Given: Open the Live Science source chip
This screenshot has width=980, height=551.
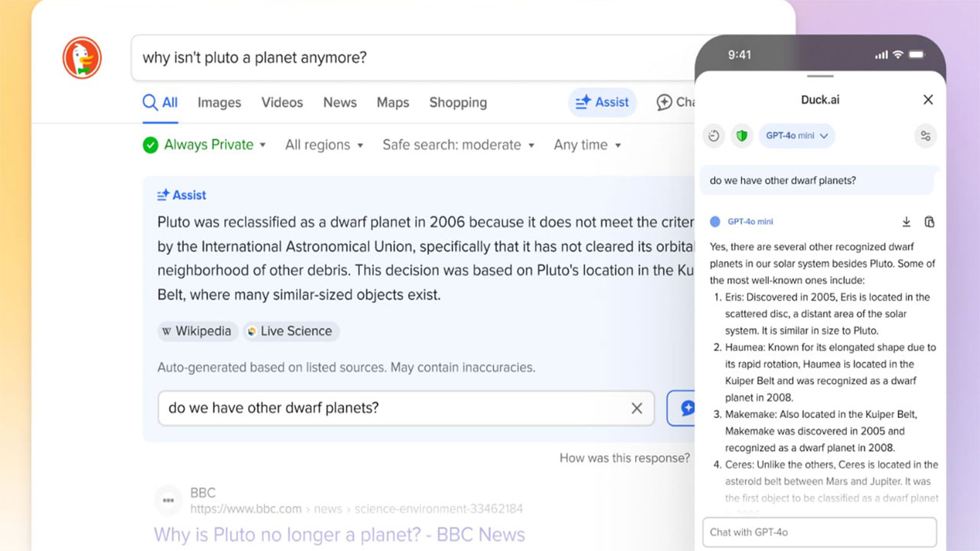Looking at the screenshot, I should (x=291, y=331).
